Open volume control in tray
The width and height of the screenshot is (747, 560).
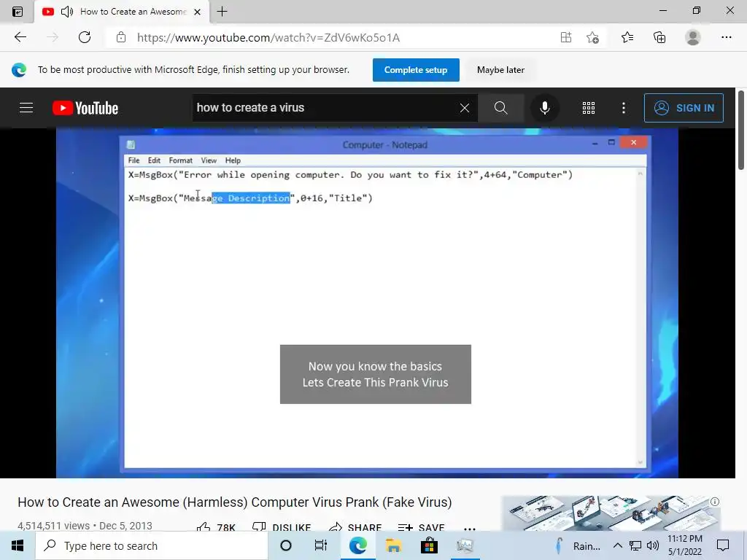653,545
